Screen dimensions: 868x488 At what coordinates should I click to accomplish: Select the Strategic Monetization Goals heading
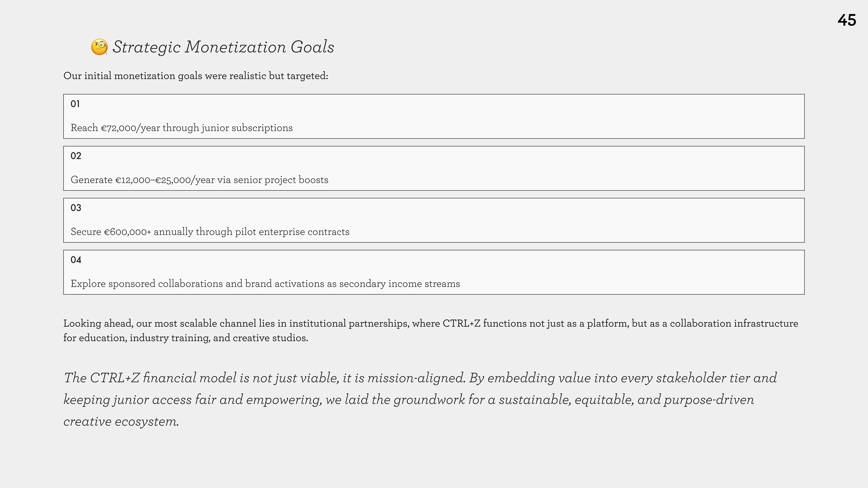[223, 47]
